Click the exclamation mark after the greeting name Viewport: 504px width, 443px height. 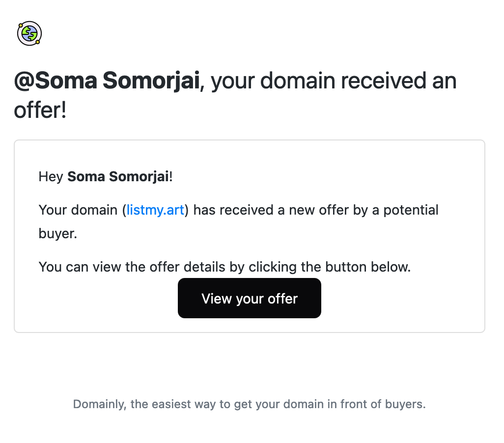171,176
